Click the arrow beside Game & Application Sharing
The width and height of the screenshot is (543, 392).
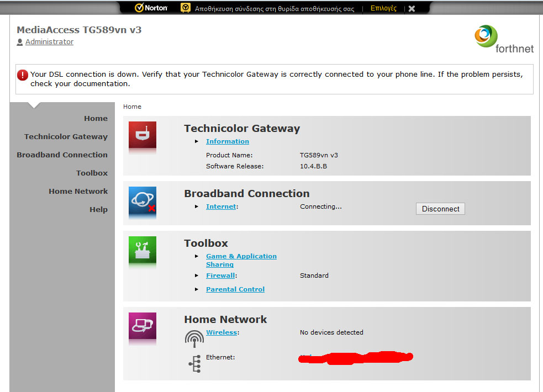[196, 256]
